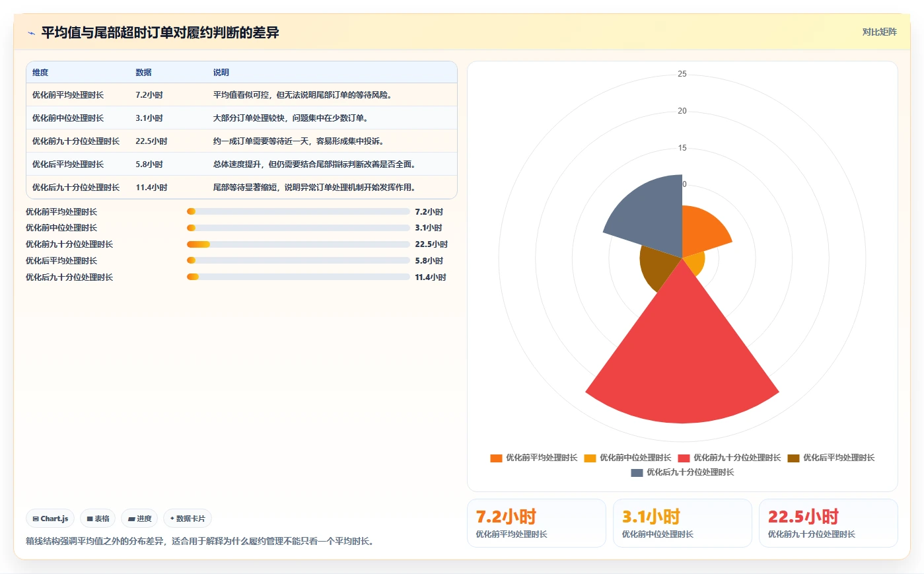Image resolution: width=924 pixels, height=574 pixels.
Task: Click the 说明 column header
Action: [x=221, y=73]
